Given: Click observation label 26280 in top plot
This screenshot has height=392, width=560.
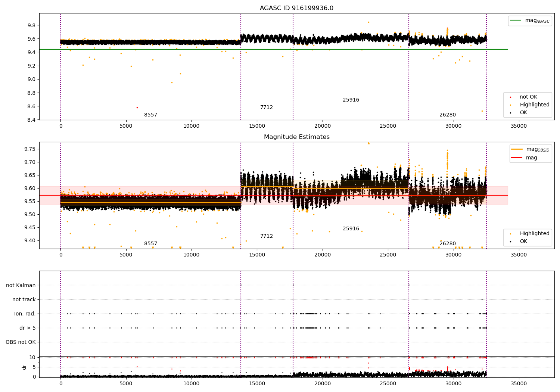Looking at the screenshot, I should click(448, 115).
